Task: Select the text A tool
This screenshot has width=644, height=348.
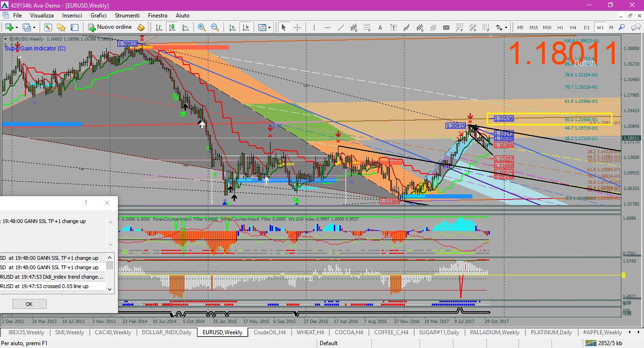Action: 380,27
